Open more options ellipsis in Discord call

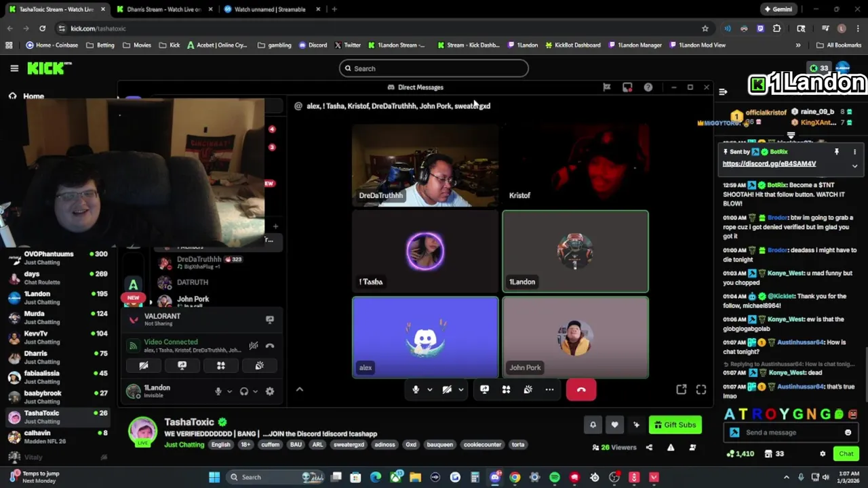point(549,390)
